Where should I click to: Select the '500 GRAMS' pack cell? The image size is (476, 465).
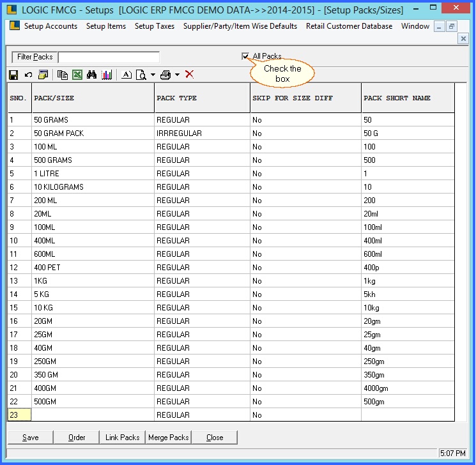(93, 160)
